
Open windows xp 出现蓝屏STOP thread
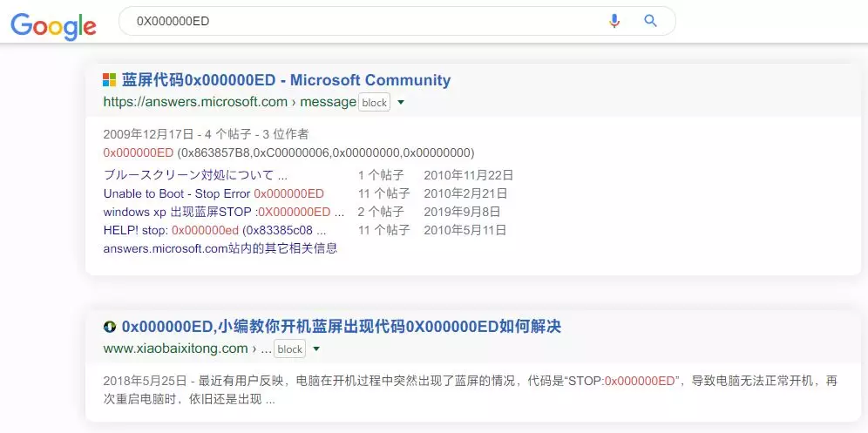tap(224, 212)
